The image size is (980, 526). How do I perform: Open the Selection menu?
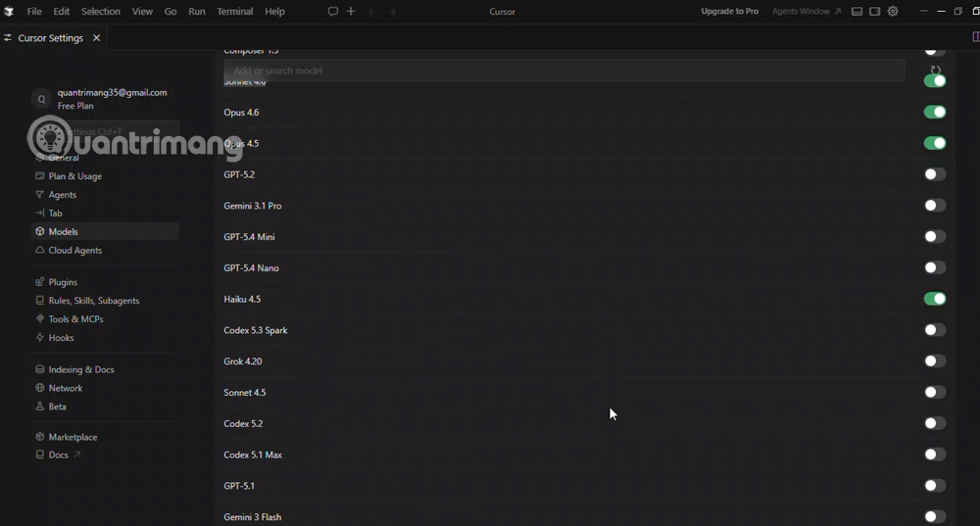click(100, 12)
